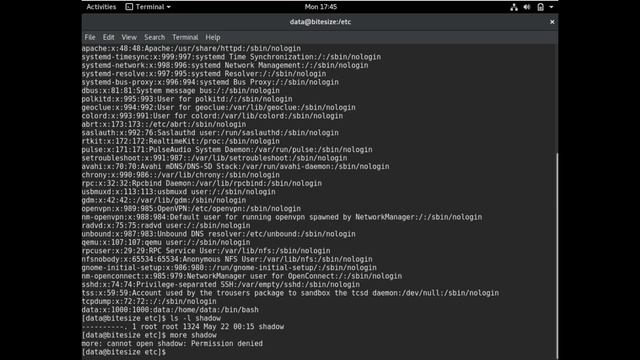Click the volume speaker icon
This screenshot has height=360, width=640.
(527, 7)
